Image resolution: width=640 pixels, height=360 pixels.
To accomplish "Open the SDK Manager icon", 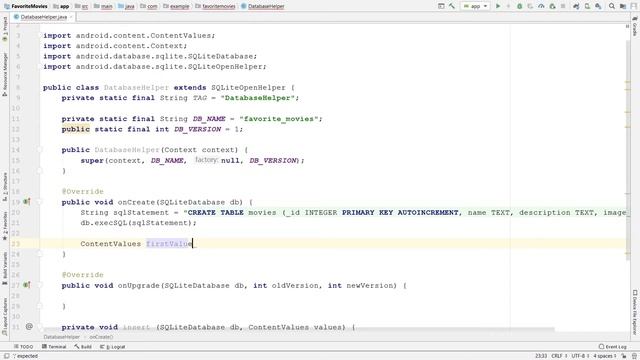I will coord(598,6).
